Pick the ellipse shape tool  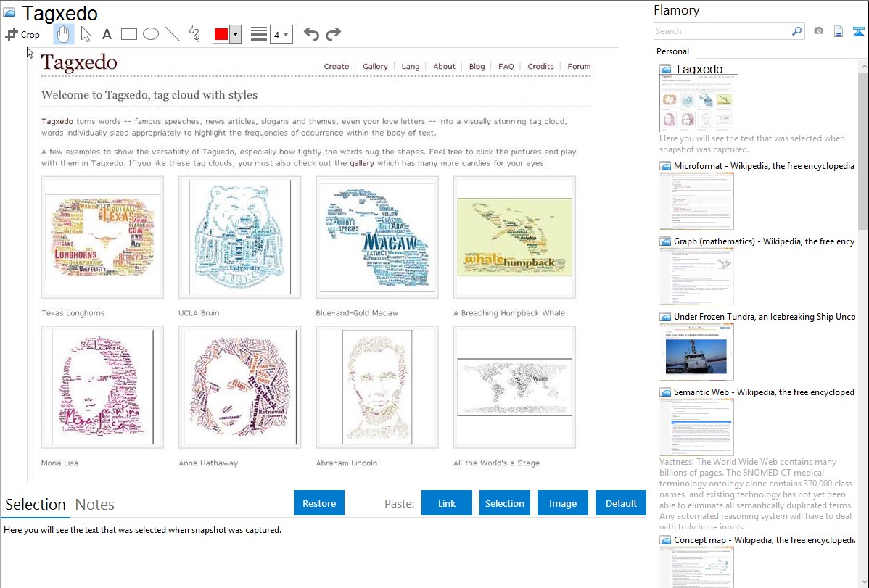click(x=151, y=34)
